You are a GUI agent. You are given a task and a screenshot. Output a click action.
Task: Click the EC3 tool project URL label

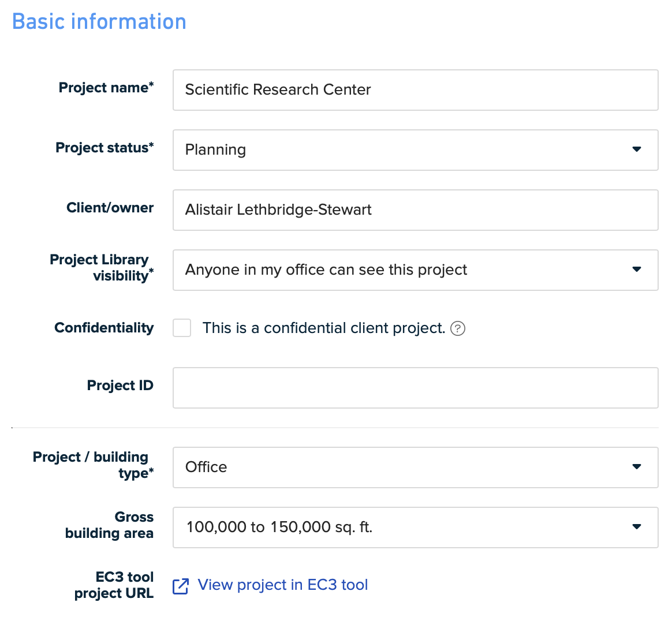pyautogui.click(x=114, y=585)
